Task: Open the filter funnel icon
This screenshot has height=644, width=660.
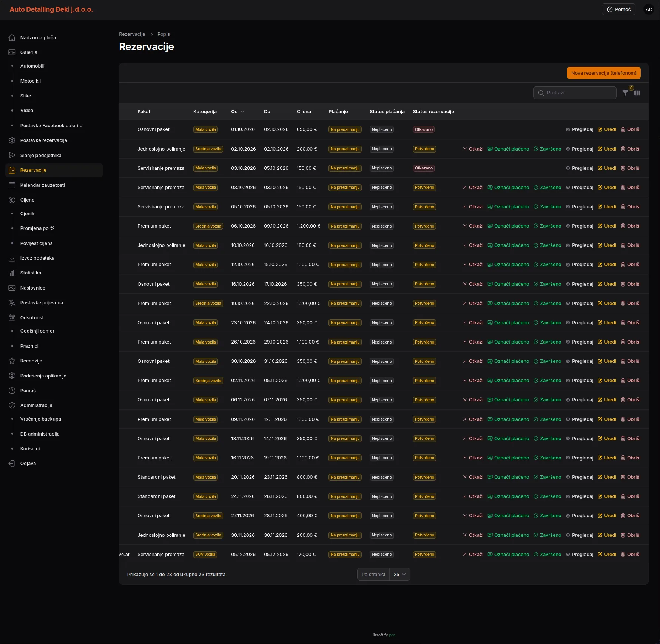Action: (625, 93)
